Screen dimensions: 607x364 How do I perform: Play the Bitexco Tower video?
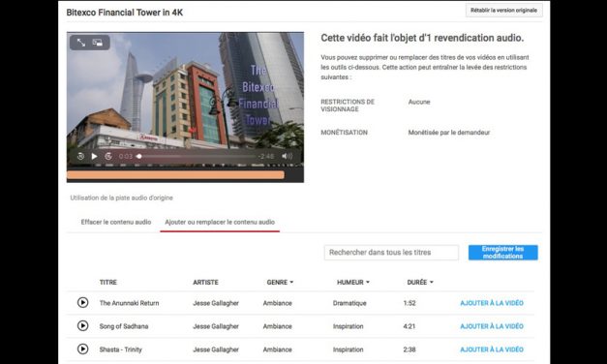coord(94,156)
